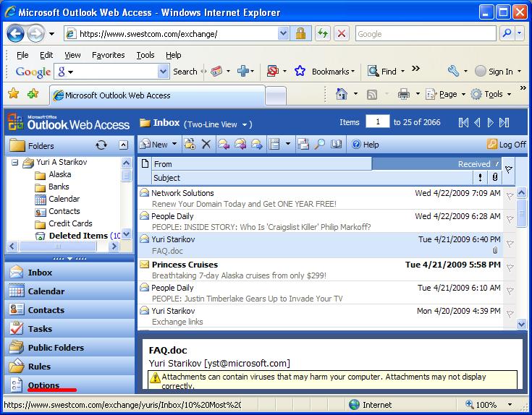Go to first page of Inbox items
Viewport: 532px width, 415px height.
[x=463, y=122]
